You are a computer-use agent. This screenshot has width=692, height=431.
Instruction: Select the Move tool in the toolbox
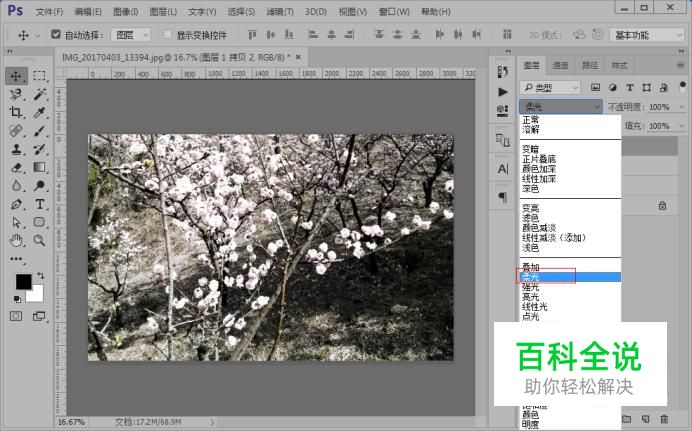click(16, 76)
